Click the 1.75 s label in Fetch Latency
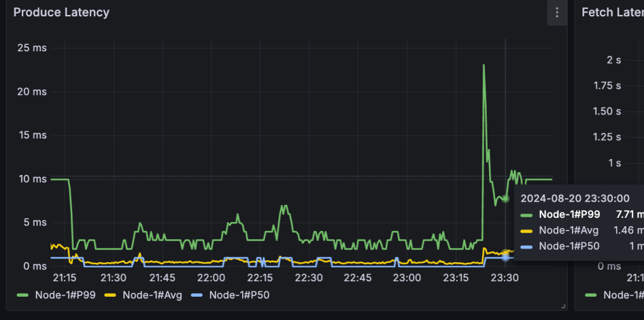644x320 pixels. pyautogui.click(x=608, y=85)
